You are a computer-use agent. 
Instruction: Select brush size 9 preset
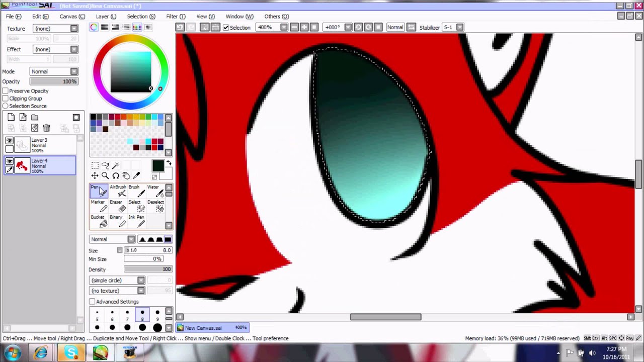157,315
